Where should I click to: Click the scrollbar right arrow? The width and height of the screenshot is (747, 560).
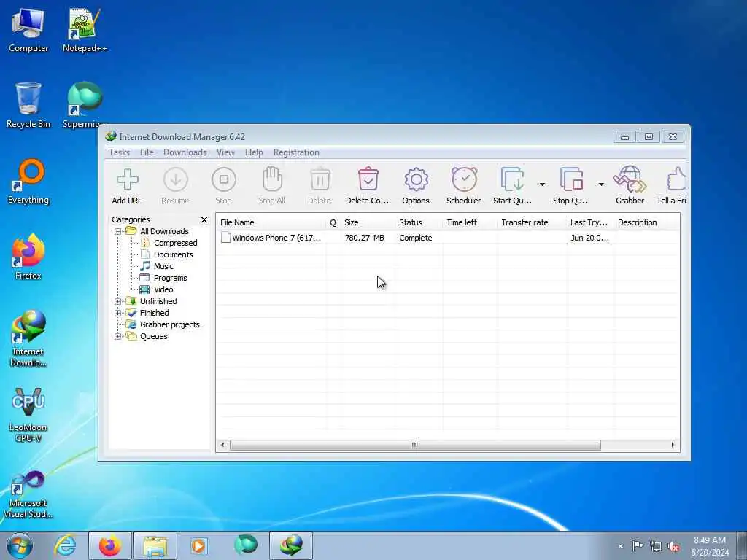pyautogui.click(x=673, y=446)
